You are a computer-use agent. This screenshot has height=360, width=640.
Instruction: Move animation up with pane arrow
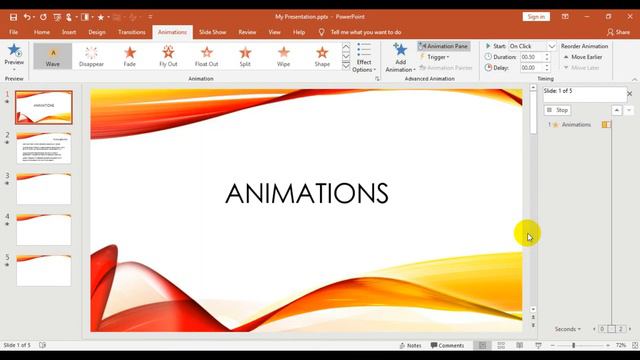[616, 110]
